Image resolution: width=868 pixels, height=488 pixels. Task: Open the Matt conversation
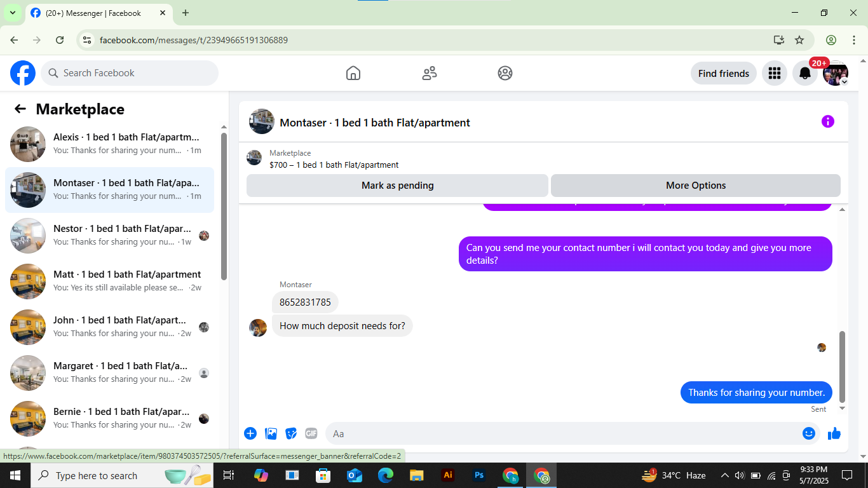[x=109, y=281]
